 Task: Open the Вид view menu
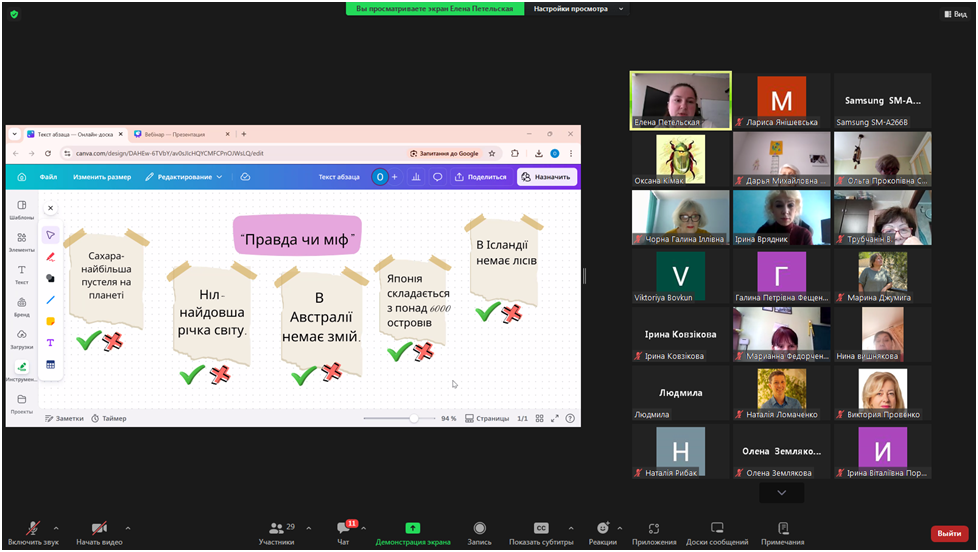pyautogui.click(x=955, y=14)
